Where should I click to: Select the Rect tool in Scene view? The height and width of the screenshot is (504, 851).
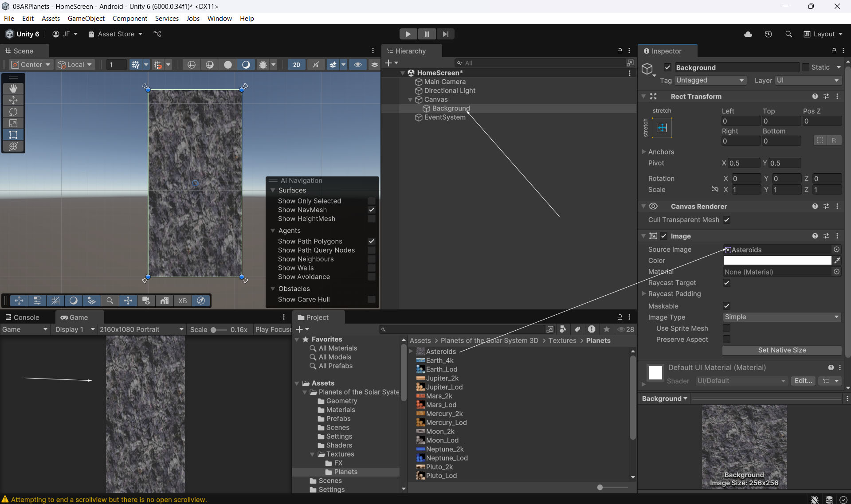13,135
